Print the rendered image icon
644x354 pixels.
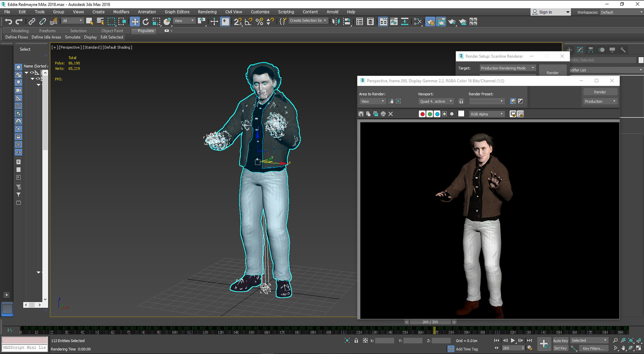click(383, 114)
